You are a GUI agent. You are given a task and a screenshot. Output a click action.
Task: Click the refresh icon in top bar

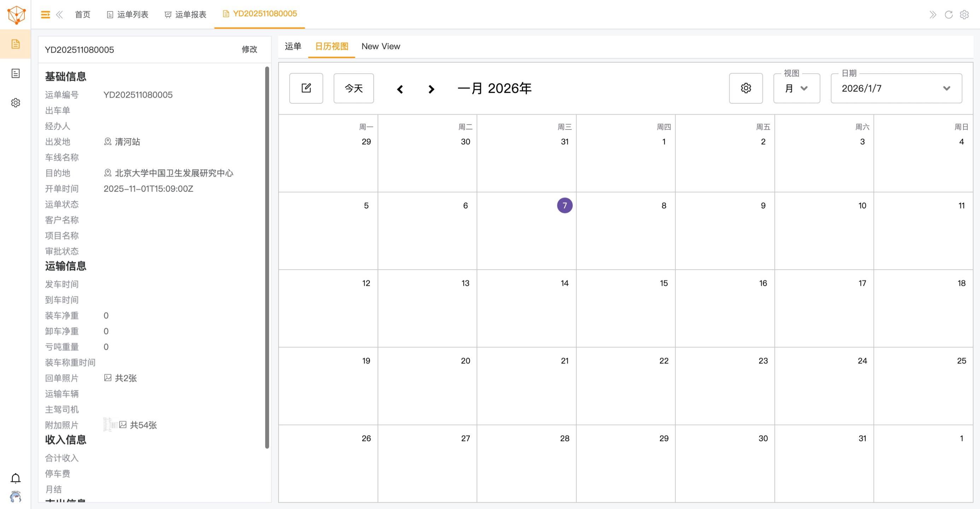(949, 15)
